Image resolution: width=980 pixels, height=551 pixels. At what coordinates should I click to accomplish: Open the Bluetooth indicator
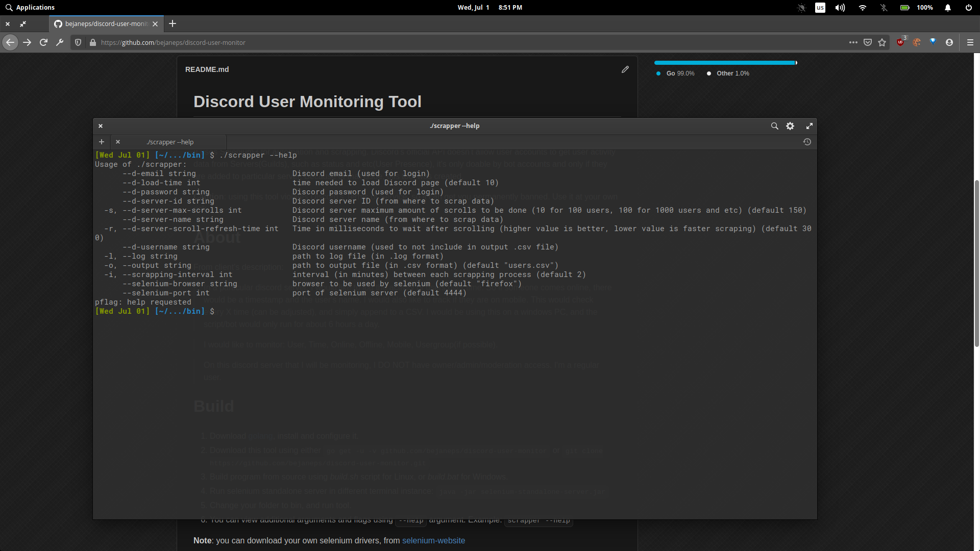[884, 8]
